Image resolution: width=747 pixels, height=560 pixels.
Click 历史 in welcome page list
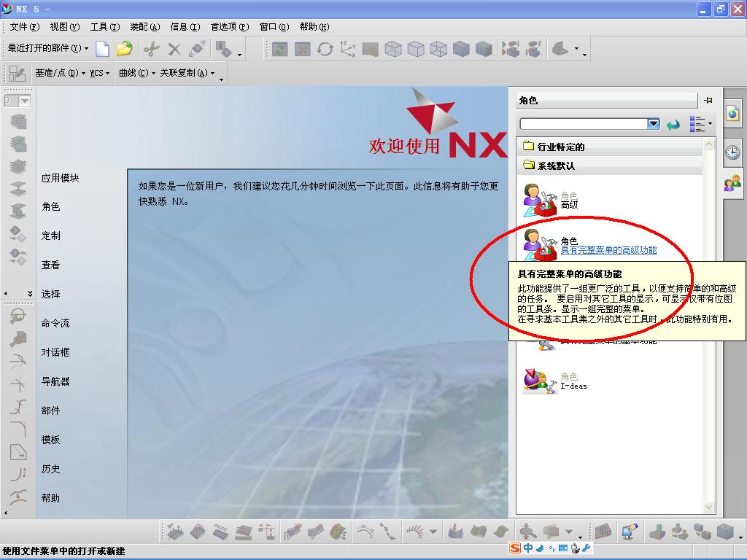[x=50, y=469]
